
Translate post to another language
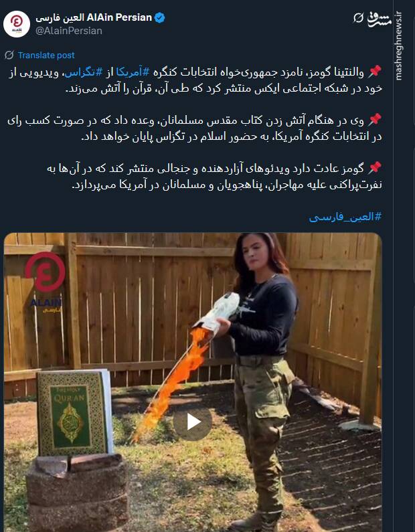(x=46, y=56)
